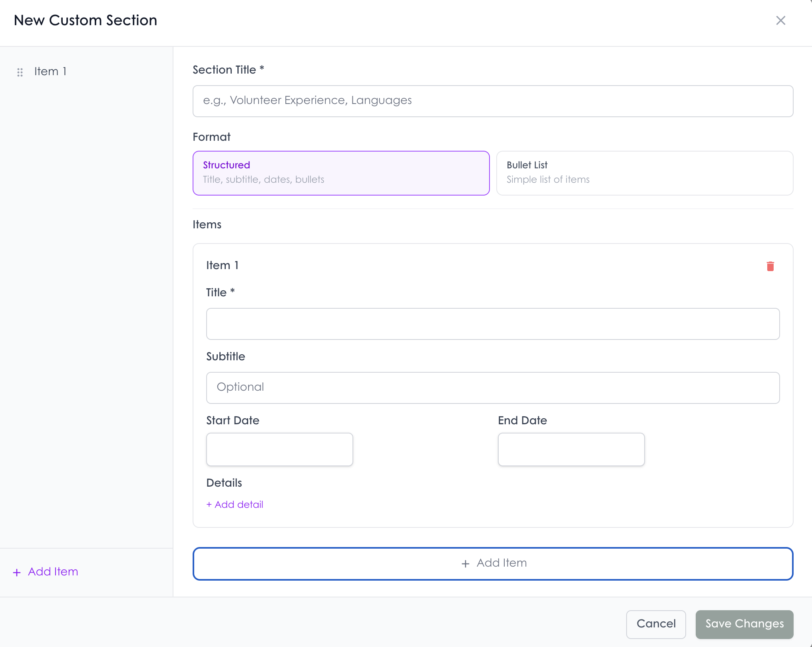
Task: Click the plus icon beside sidebar Add Item link
Action: point(16,572)
